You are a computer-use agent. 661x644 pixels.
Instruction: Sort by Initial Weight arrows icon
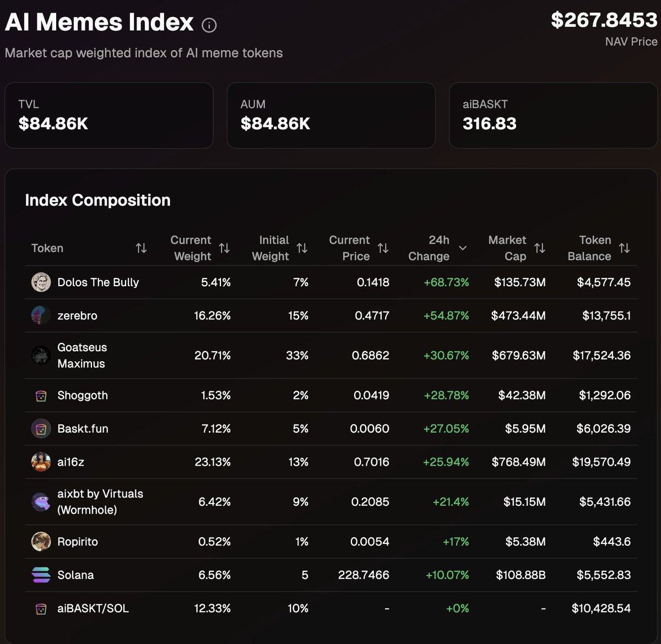tap(302, 248)
